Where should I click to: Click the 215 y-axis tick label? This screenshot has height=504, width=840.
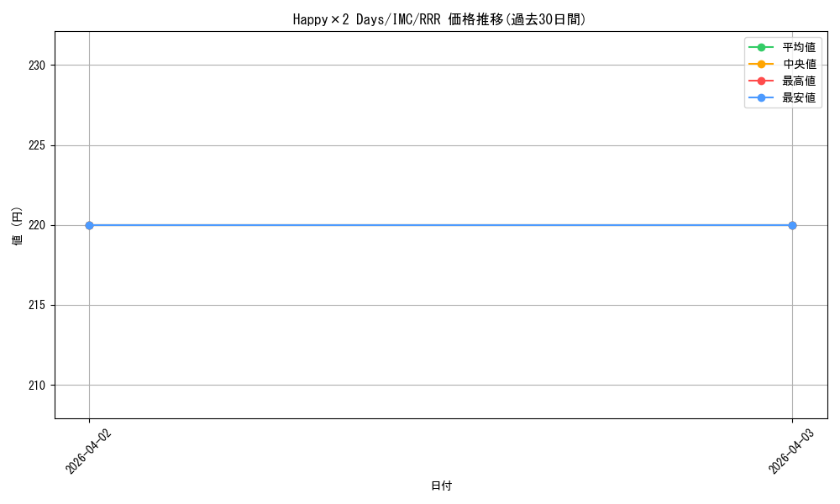pos(37,305)
